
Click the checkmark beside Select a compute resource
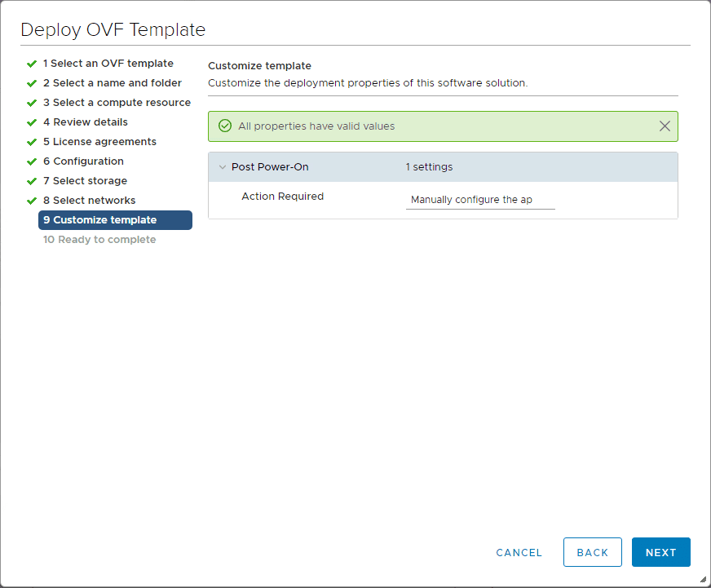(x=32, y=102)
